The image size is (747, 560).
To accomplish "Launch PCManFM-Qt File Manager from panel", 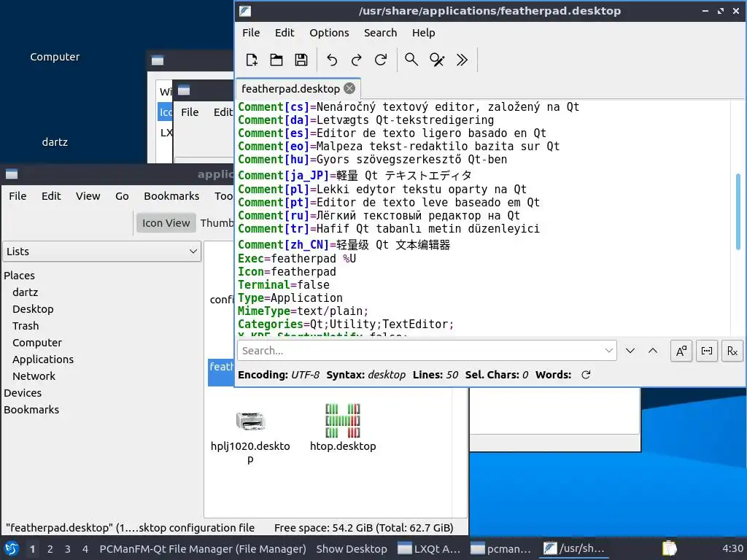I will pyautogui.click(x=203, y=549).
